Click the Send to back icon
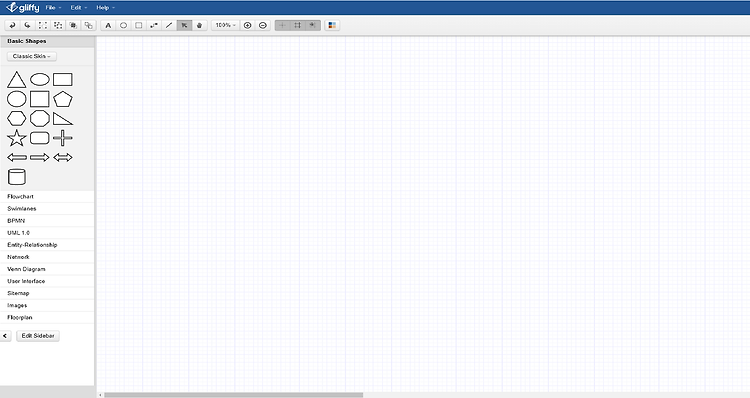Screen dimensions: 750x398 pos(88,25)
